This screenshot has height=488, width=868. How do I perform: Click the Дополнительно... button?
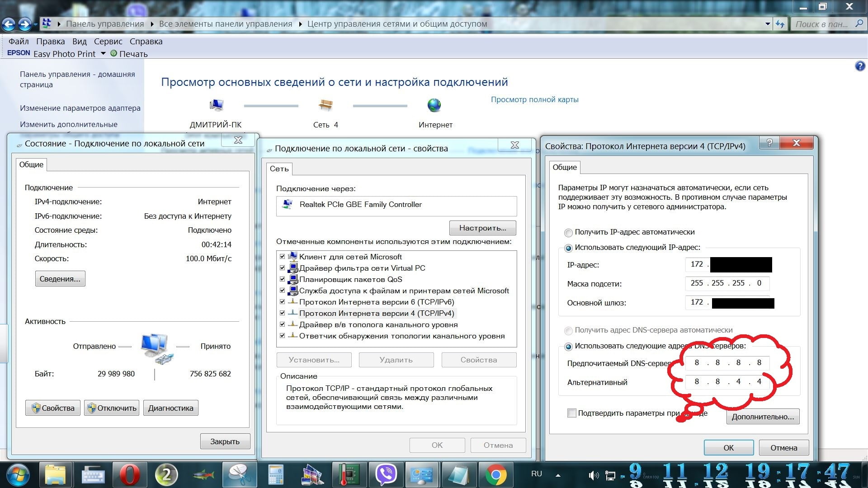click(x=763, y=417)
